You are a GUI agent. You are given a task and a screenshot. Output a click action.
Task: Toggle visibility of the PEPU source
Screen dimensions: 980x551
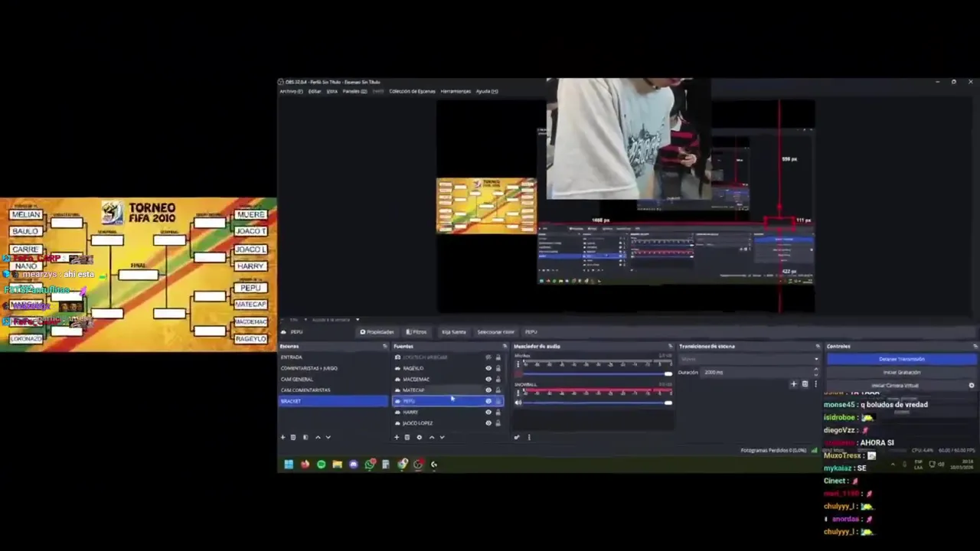[488, 401]
